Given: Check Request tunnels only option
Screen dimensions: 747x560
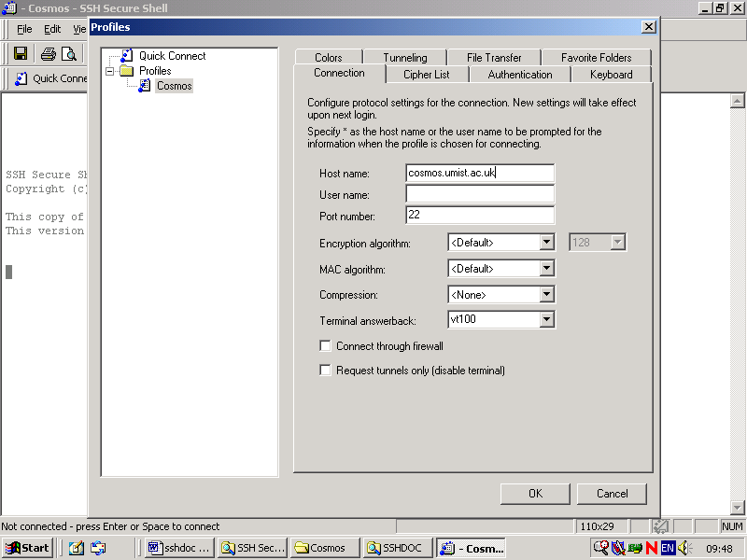Looking at the screenshot, I should (326, 371).
